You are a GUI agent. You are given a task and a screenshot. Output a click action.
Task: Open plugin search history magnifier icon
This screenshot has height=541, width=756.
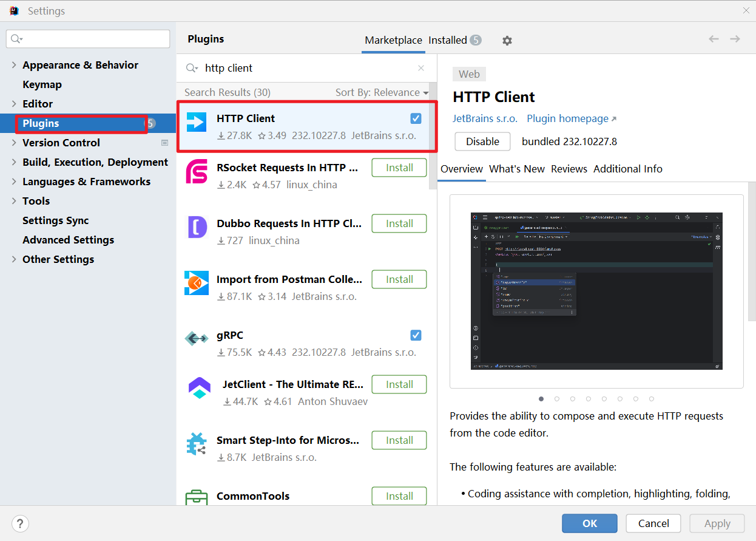(192, 68)
